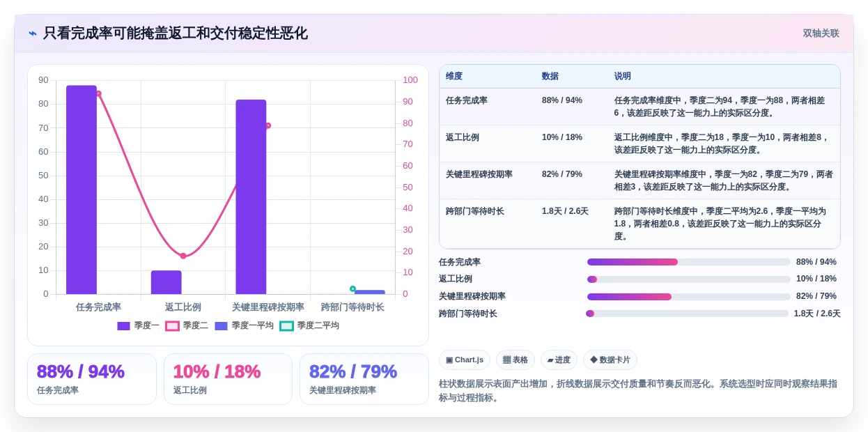This screenshot has height=432, width=868.
Task: Click the 双轴关联 label in the header
Action: (x=821, y=33)
